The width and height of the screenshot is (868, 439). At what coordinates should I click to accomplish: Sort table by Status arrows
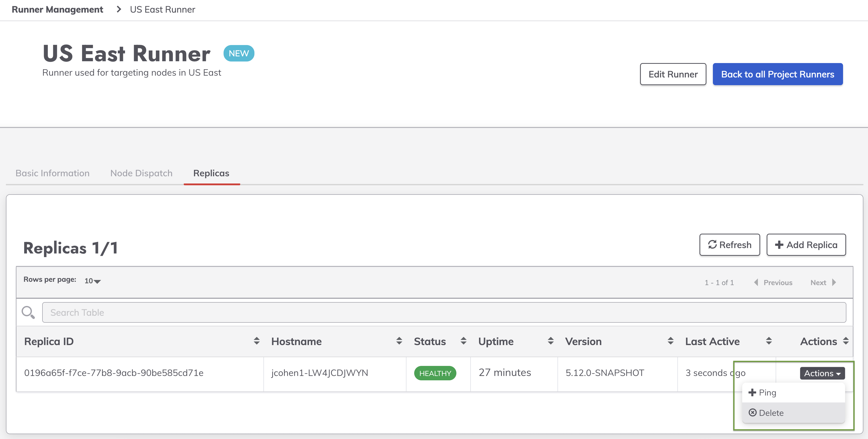[x=463, y=341]
